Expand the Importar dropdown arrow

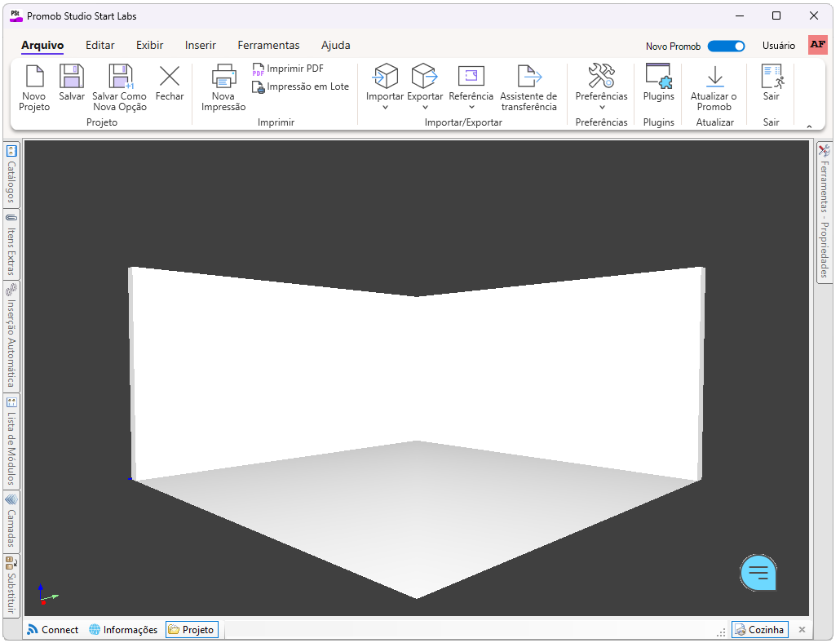pos(385,108)
